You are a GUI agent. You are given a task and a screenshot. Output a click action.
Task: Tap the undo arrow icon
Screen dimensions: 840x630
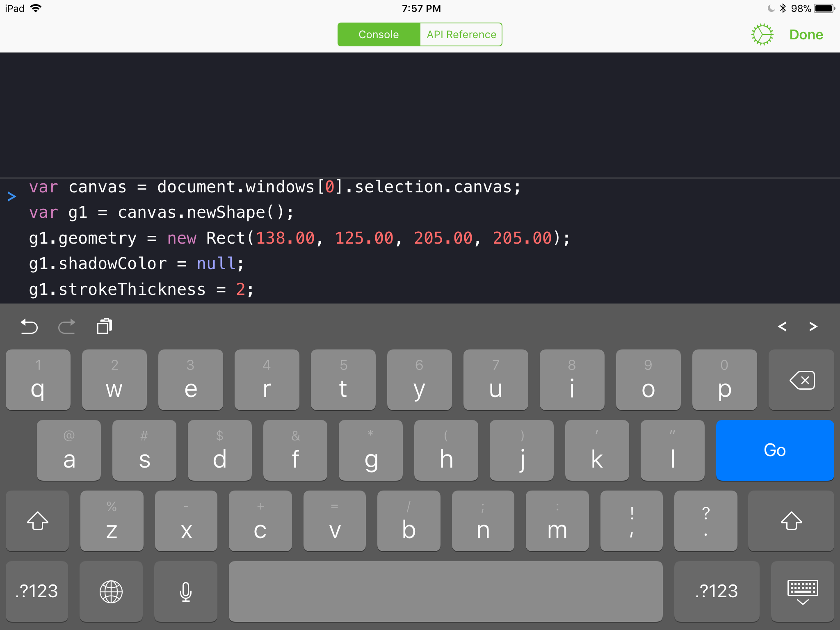coord(29,326)
